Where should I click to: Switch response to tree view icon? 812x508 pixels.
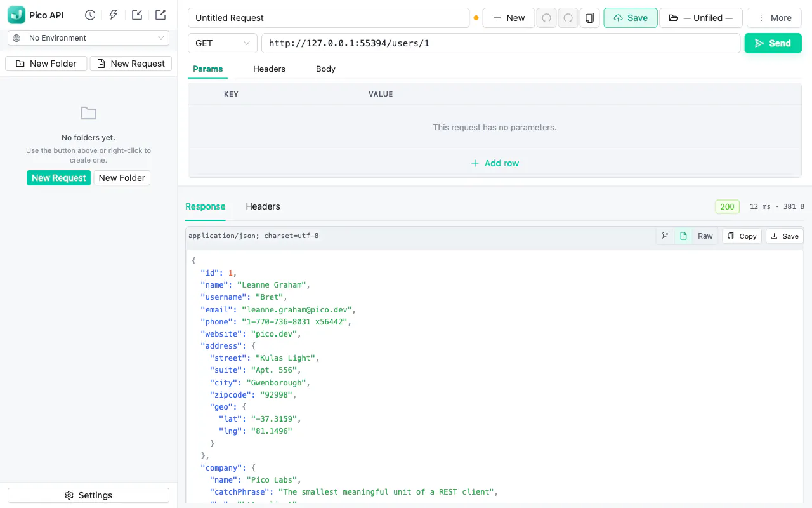[665, 236]
